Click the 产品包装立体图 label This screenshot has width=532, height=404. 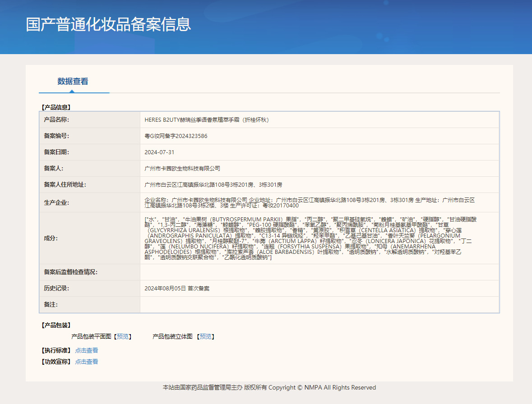[172, 336]
